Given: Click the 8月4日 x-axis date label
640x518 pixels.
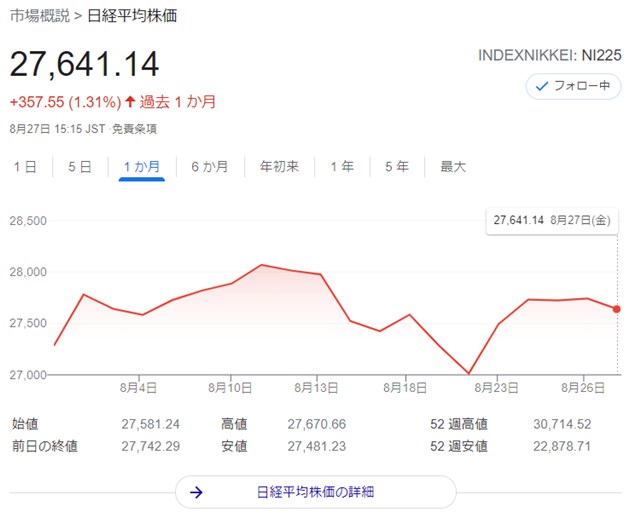Looking at the screenshot, I should 138,387.
